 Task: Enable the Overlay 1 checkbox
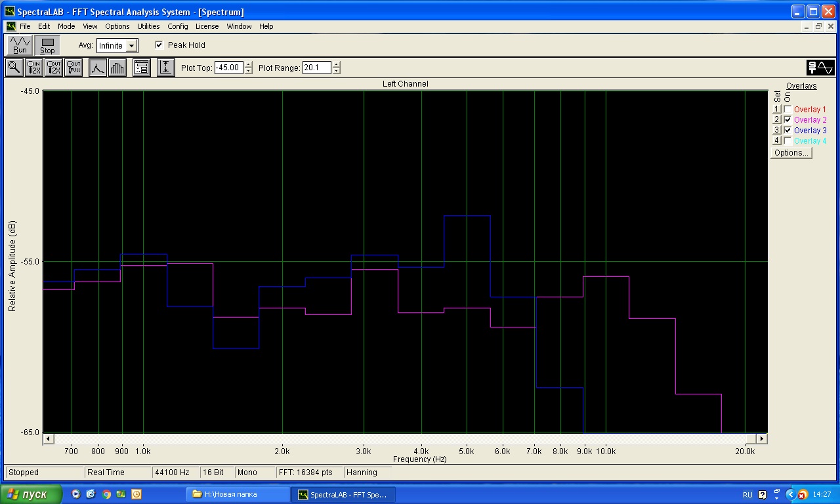tap(787, 110)
